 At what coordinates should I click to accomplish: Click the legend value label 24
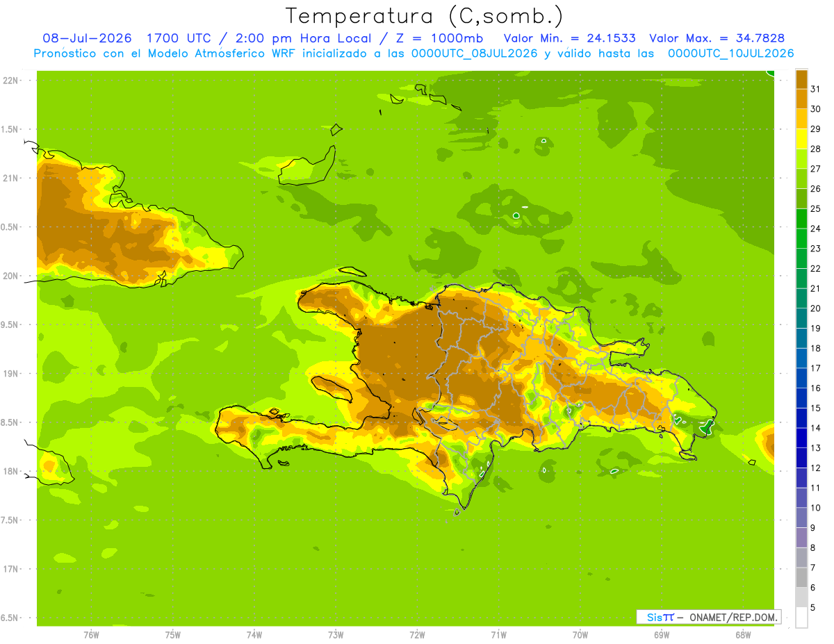(816, 229)
